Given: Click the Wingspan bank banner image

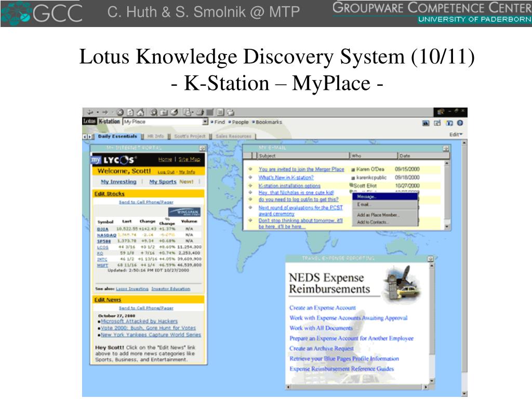Looking at the screenshot, I should tap(184, 212).
